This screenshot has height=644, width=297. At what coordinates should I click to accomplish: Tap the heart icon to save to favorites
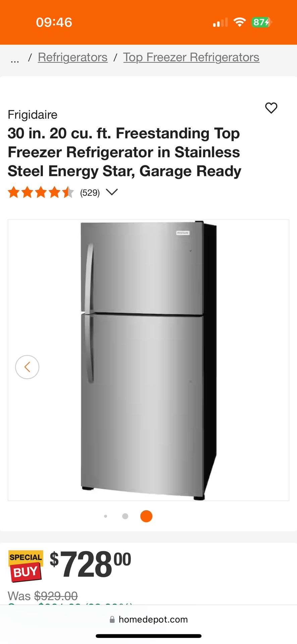pyautogui.click(x=271, y=108)
